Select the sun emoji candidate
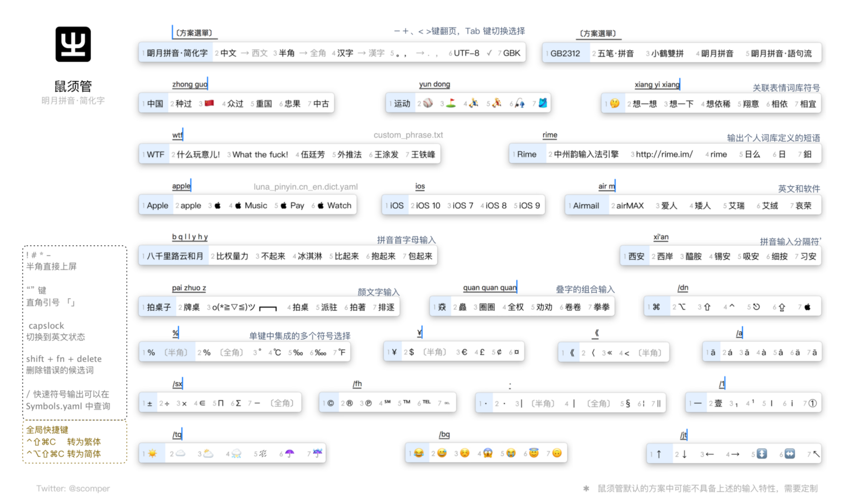 click(x=152, y=454)
